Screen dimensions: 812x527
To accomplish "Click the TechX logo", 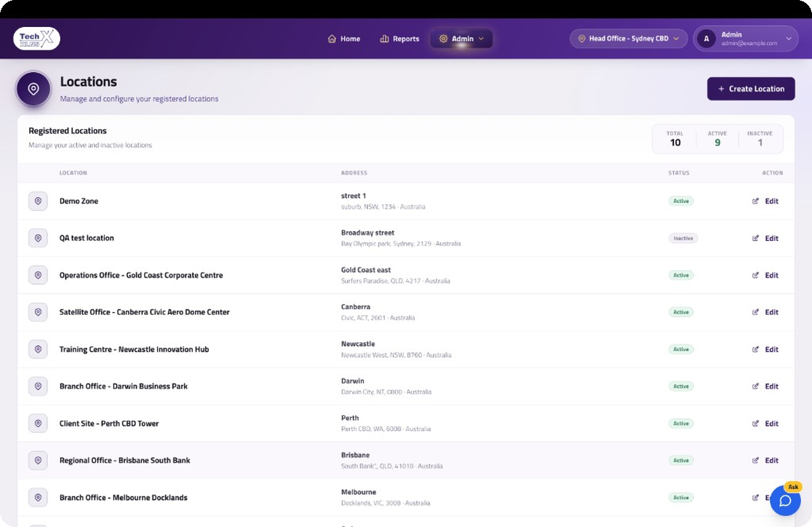I will point(37,39).
